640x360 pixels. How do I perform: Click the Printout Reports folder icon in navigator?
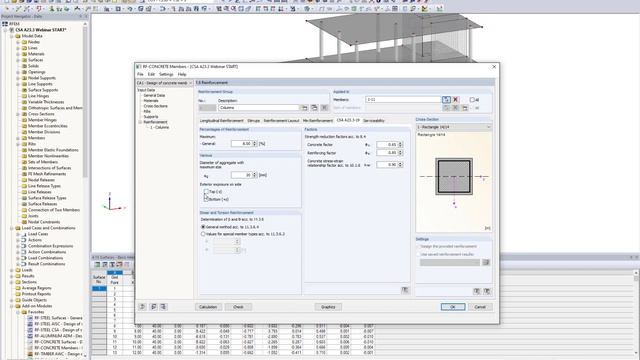[18, 294]
